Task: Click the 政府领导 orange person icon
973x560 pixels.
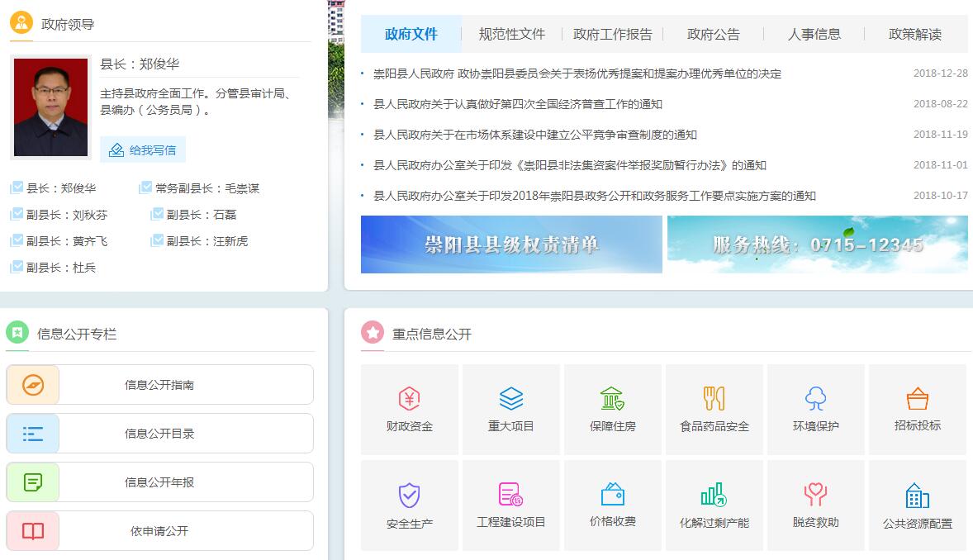Action: click(21, 23)
